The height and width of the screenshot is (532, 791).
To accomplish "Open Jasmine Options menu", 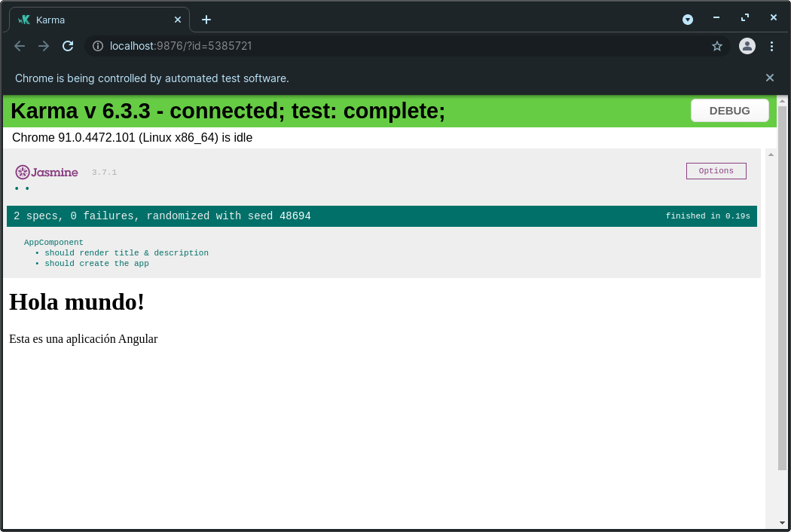I will (716, 170).
